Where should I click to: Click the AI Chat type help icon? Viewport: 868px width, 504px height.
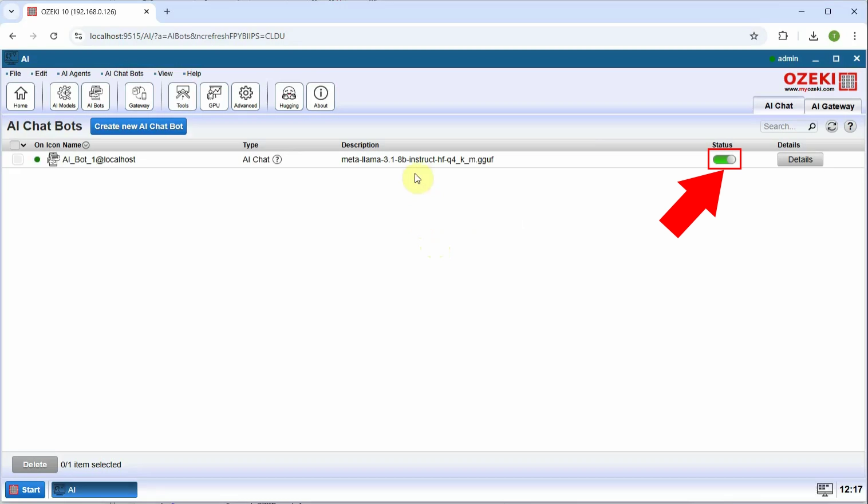click(x=277, y=159)
